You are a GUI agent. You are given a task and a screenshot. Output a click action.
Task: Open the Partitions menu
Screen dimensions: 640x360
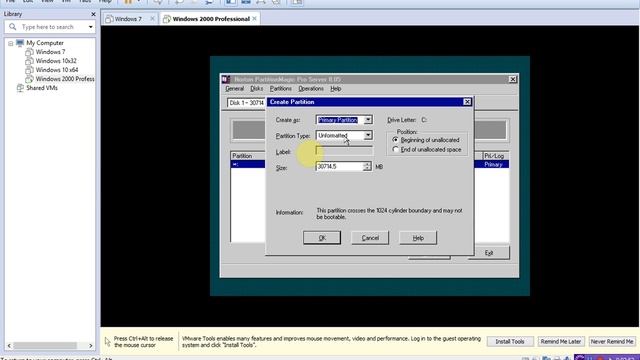pyautogui.click(x=280, y=89)
